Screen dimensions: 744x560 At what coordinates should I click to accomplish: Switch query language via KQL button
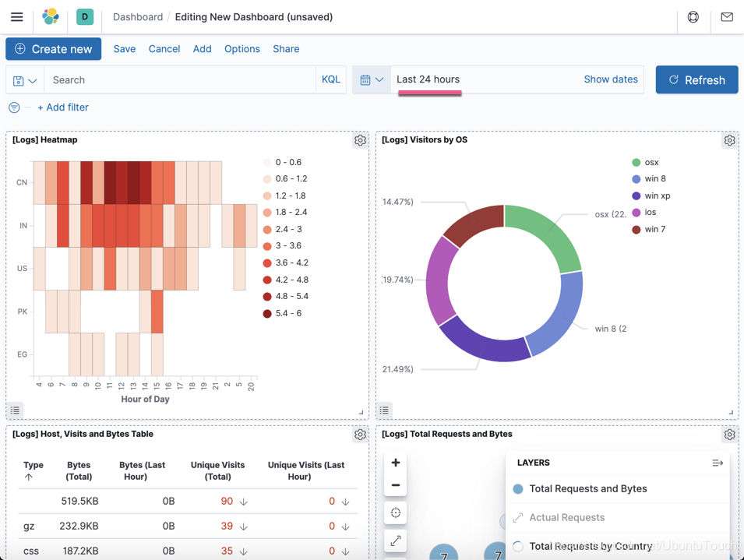click(x=331, y=79)
